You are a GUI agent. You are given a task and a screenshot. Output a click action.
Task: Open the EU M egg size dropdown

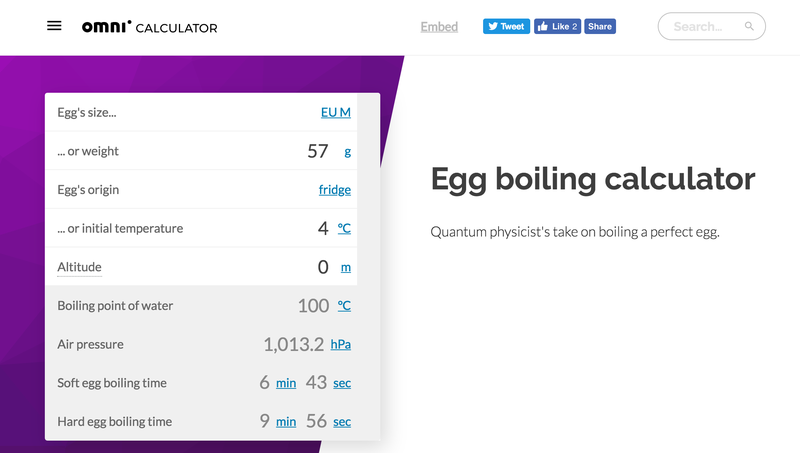click(x=336, y=112)
